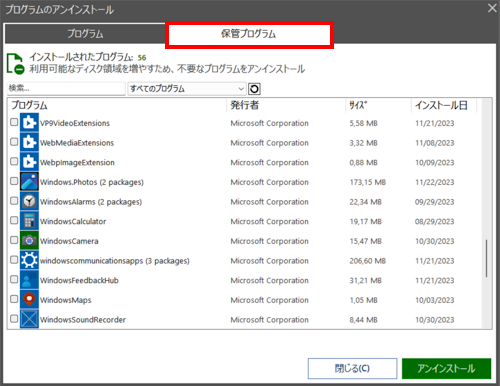Image resolution: width=500 pixels, height=386 pixels.
Task: Click the windowscommunicationsapps gear icon
Action: coord(29,260)
